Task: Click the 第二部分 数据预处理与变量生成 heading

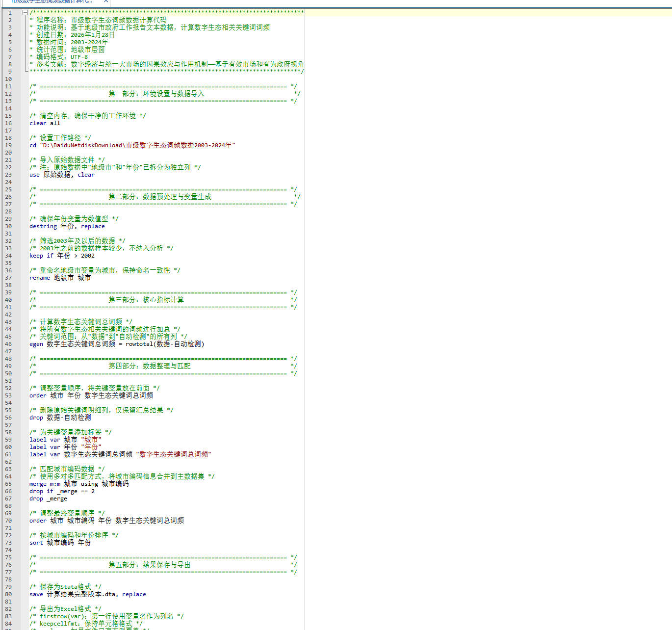Action: (160, 197)
